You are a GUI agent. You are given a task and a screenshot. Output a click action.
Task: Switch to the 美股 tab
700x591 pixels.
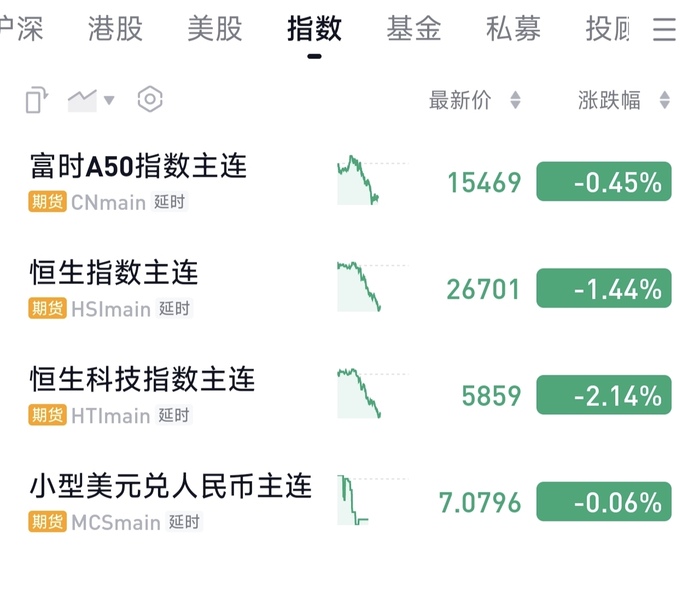pos(215,29)
